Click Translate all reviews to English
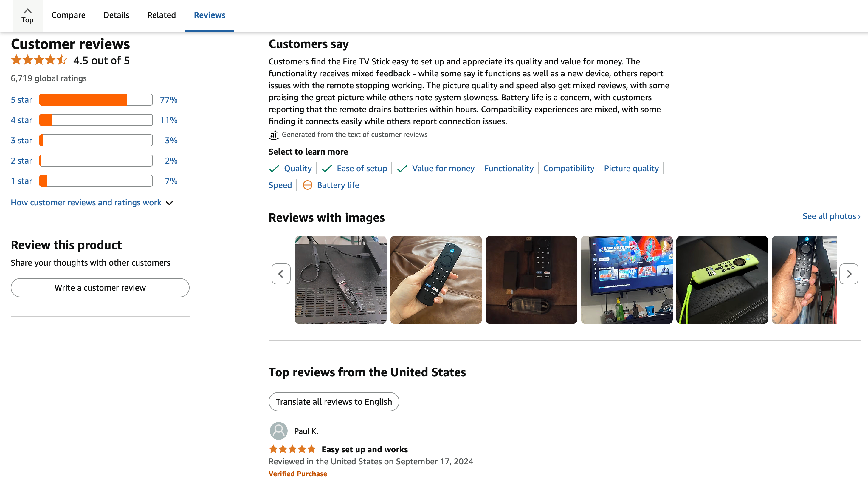Viewport: 868px width, 484px height. [x=334, y=401]
